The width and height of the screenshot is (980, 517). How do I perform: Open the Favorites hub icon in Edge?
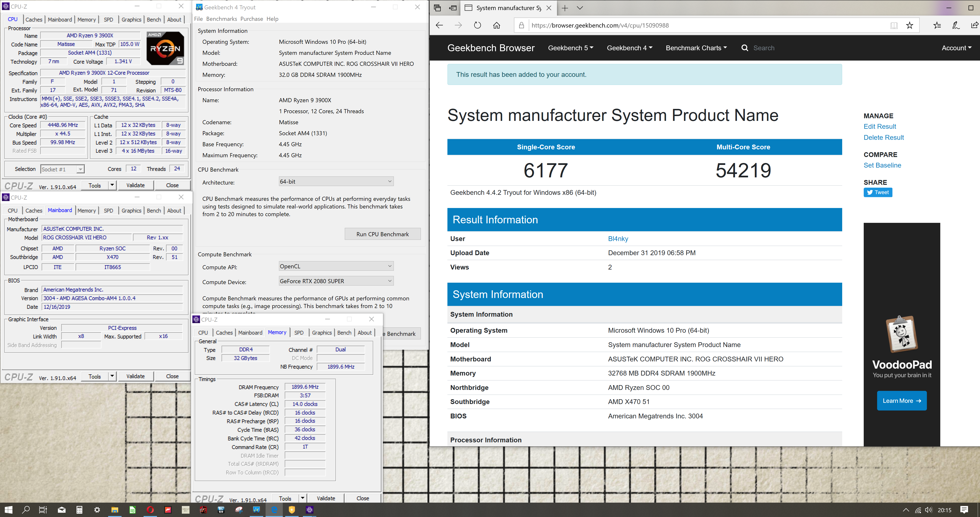click(x=937, y=25)
